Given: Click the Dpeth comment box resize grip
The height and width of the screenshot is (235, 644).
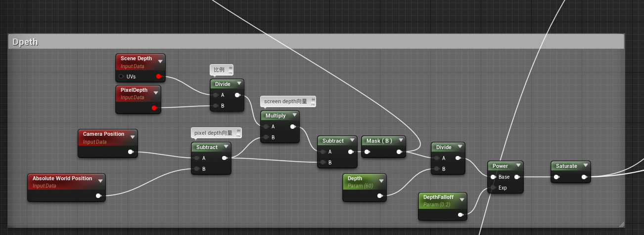Looking at the screenshot, I should [x=621, y=224].
